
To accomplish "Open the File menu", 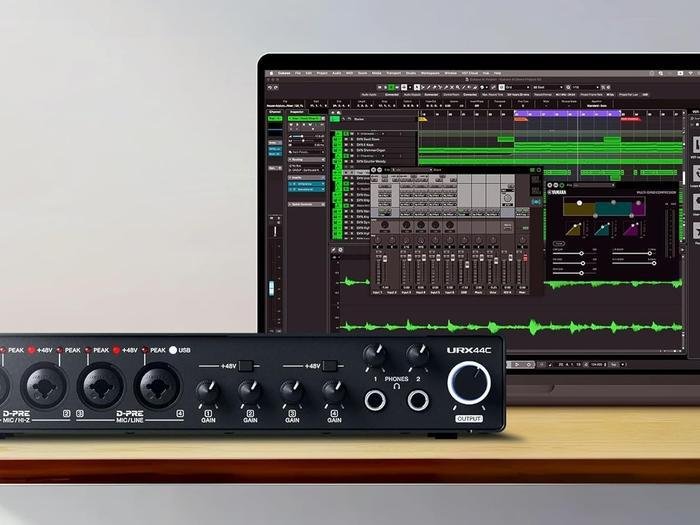I will [x=298, y=73].
